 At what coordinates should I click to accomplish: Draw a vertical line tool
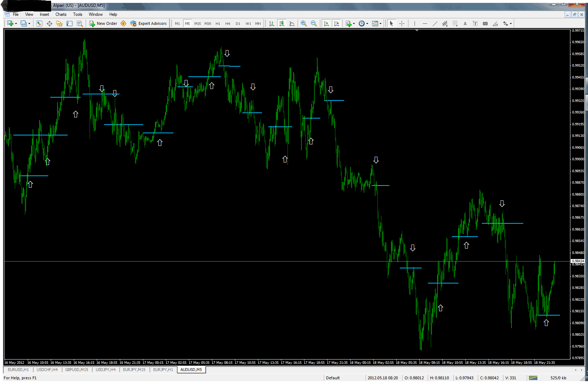pos(415,23)
